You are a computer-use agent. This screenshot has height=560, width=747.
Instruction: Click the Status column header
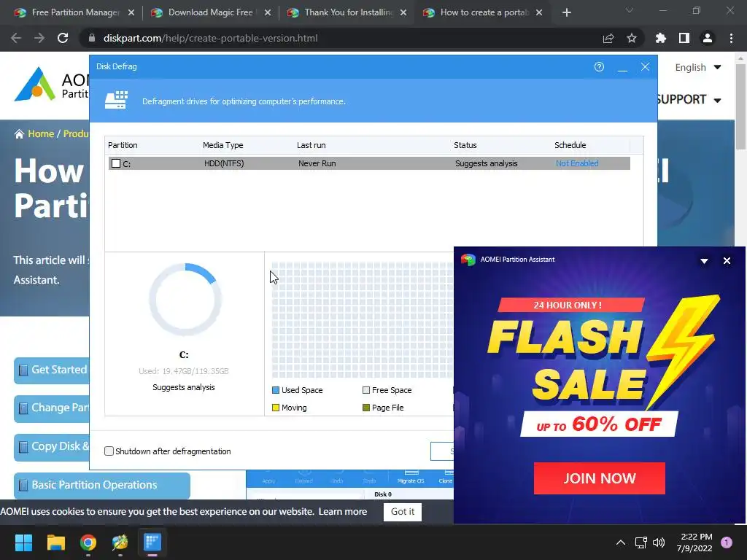click(x=465, y=145)
